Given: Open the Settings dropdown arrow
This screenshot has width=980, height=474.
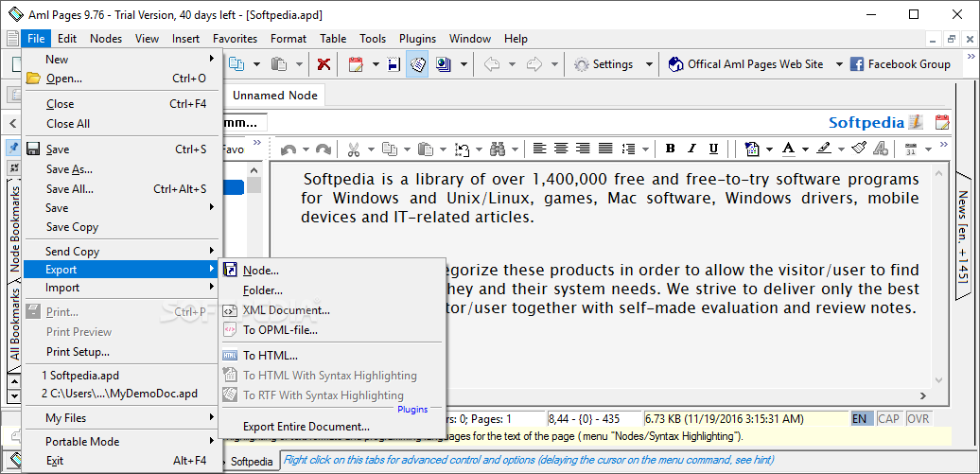Looking at the screenshot, I should click(649, 64).
